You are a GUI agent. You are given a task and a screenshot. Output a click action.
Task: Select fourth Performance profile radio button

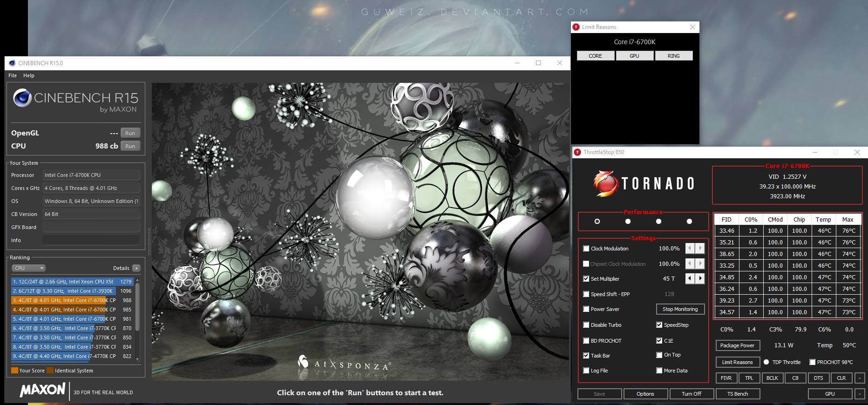point(689,222)
